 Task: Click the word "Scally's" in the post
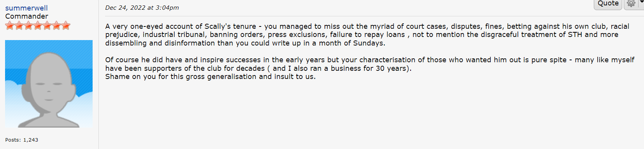coord(218,26)
